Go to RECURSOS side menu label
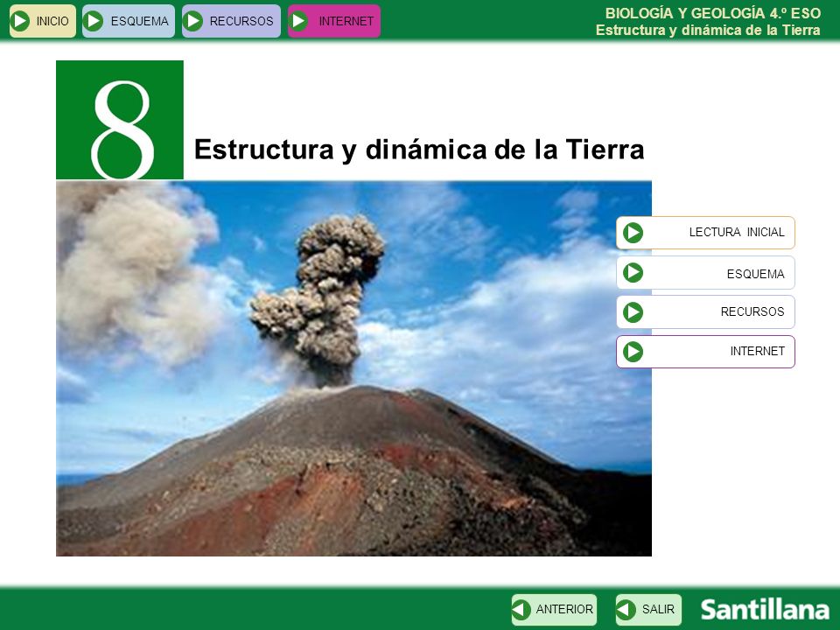This screenshot has height=630, width=840. pyautogui.click(x=752, y=311)
